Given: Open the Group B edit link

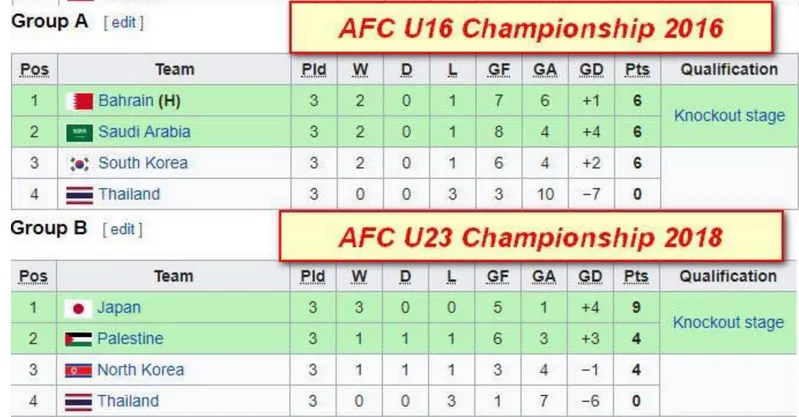Looking at the screenshot, I should [x=122, y=229].
